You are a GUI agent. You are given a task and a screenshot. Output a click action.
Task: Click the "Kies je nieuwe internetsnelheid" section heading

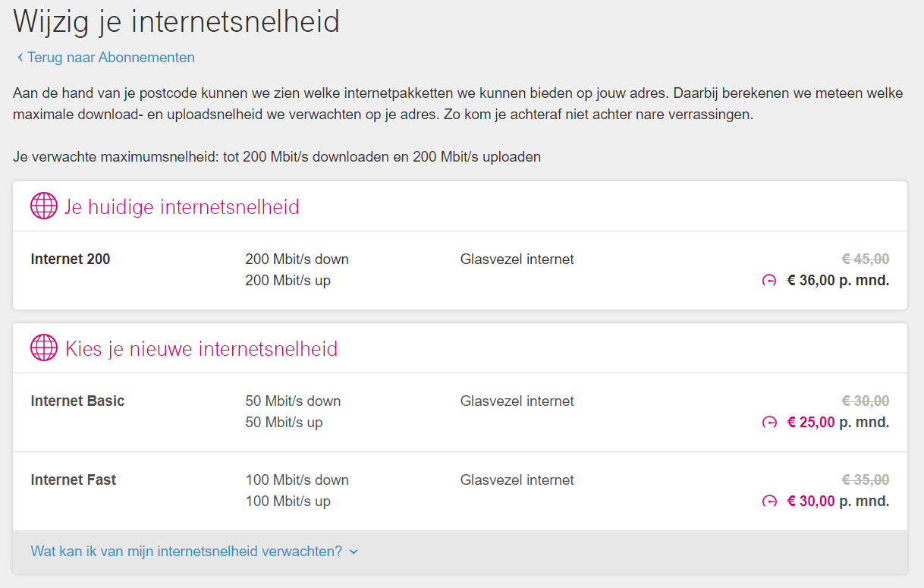point(201,349)
